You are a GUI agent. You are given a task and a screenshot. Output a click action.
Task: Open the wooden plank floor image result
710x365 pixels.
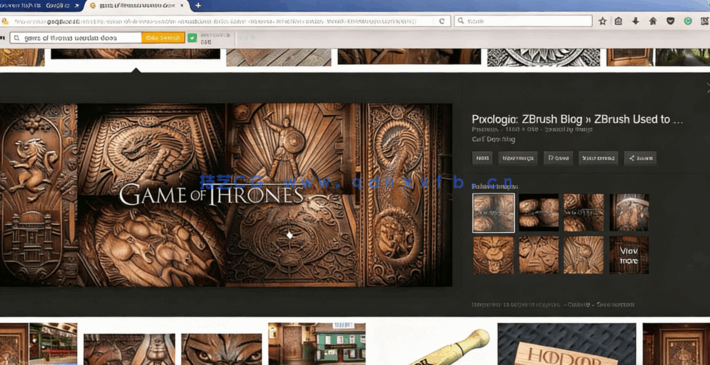pos(279,57)
